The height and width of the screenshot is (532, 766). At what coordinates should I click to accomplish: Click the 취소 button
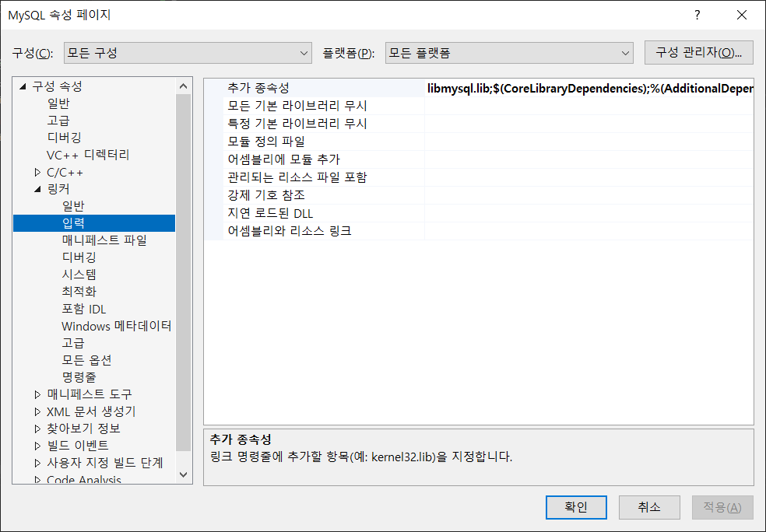tap(649, 507)
